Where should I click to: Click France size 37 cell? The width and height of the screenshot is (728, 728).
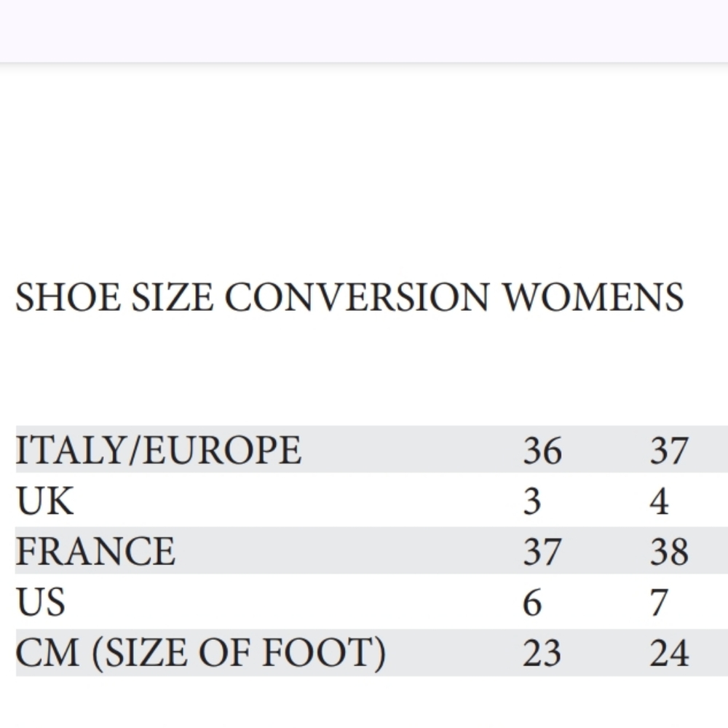coord(542,552)
